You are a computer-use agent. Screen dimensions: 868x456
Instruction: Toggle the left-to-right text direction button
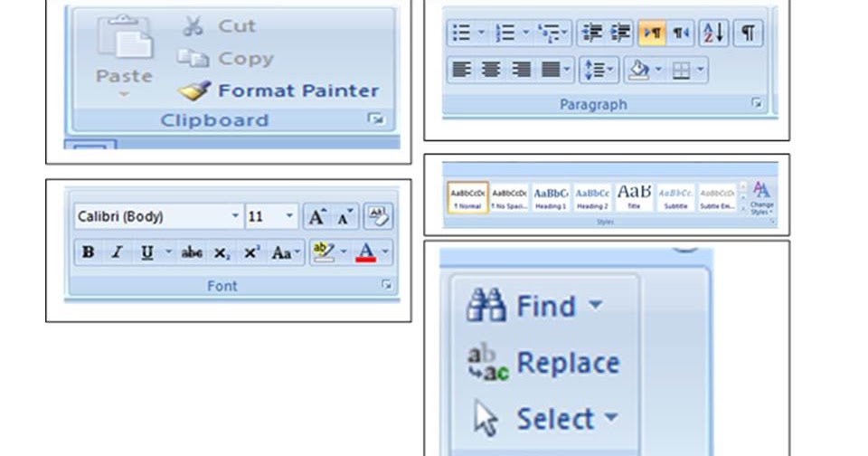[x=652, y=33]
